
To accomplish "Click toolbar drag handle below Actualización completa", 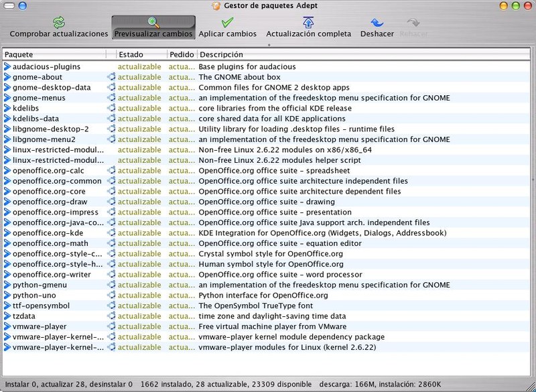I will click(269, 45).
